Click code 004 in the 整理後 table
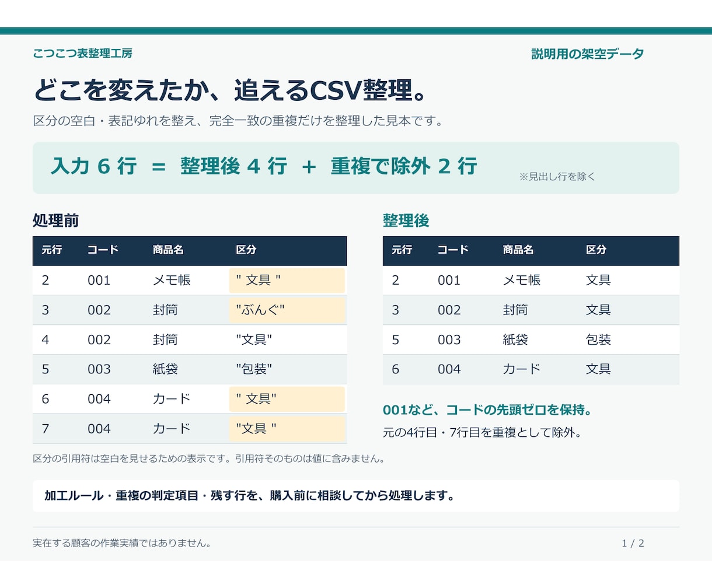The image size is (712, 588). (449, 369)
